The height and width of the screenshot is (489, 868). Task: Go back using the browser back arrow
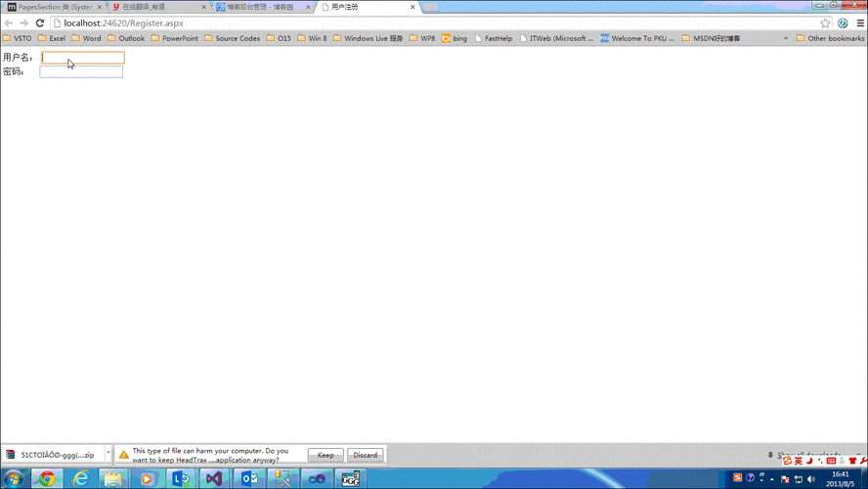click(x=9, y=23)
